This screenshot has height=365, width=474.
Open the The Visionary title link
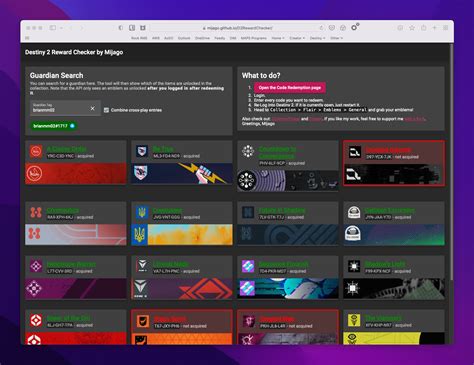pyautogui.click(x=383, y=318)
